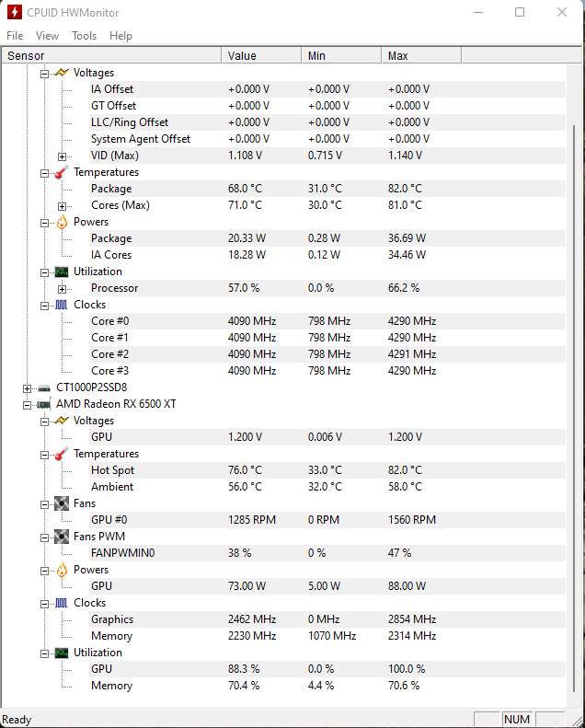
Task: Click the 82.0 °C Package max temperature
Action: coord(405,189)
